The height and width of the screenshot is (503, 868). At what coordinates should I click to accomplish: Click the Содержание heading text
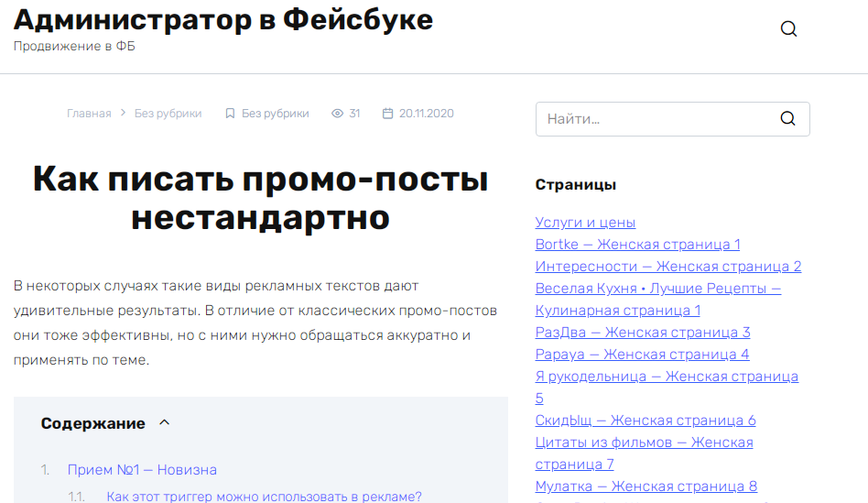(93, 423)
